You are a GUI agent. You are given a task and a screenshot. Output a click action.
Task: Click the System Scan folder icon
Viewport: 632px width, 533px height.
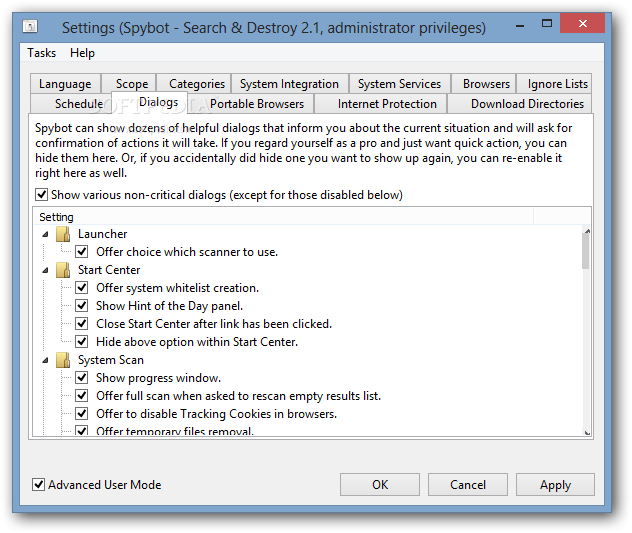63,360
